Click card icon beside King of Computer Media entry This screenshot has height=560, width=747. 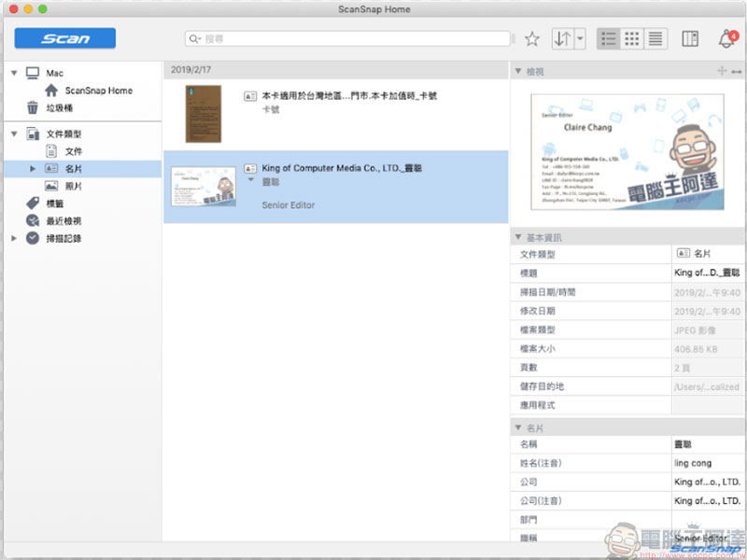click(250, 169)
